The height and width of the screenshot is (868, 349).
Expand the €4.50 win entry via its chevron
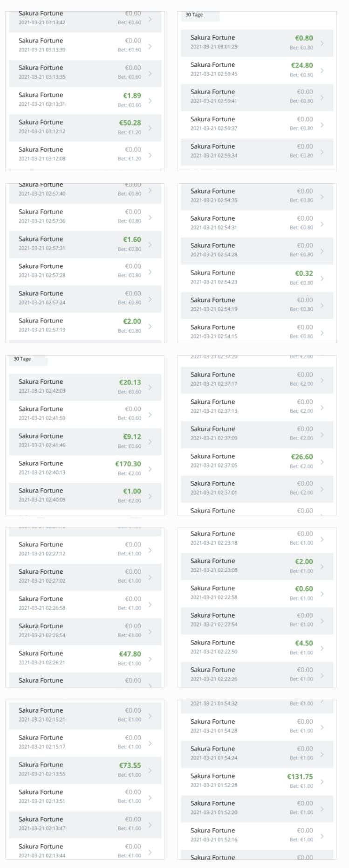(322, 648)
